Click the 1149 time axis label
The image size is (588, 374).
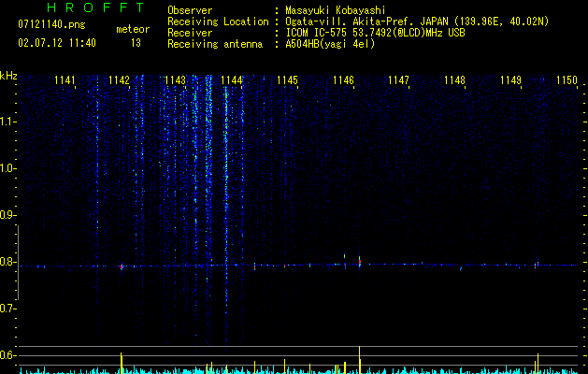pyautogui.click(x=510, y=80)
